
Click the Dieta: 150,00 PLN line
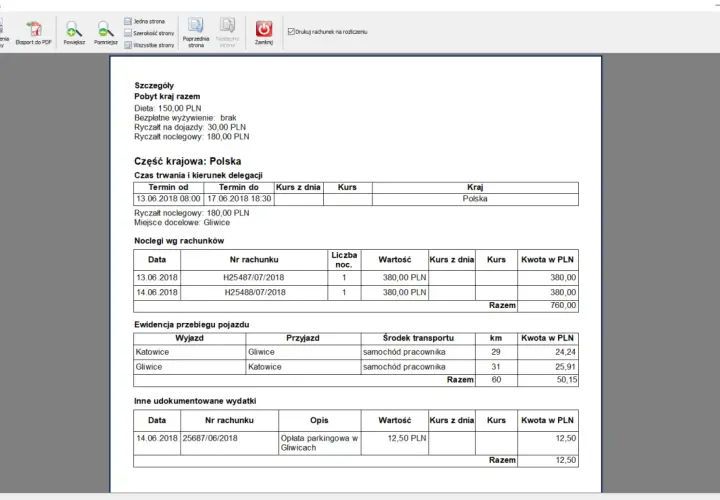coord(168,108)
